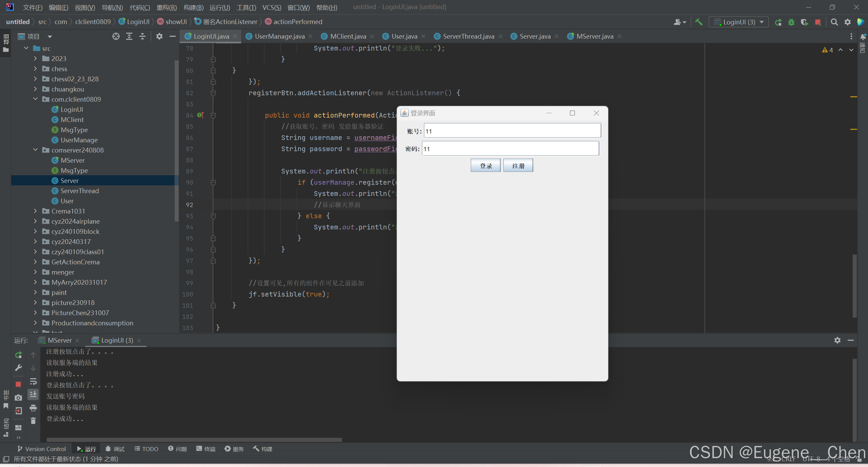Screen dimensions: 868x467
Task: Click the locate-file crosshair icon in project panel
Action: pos(116,36)
